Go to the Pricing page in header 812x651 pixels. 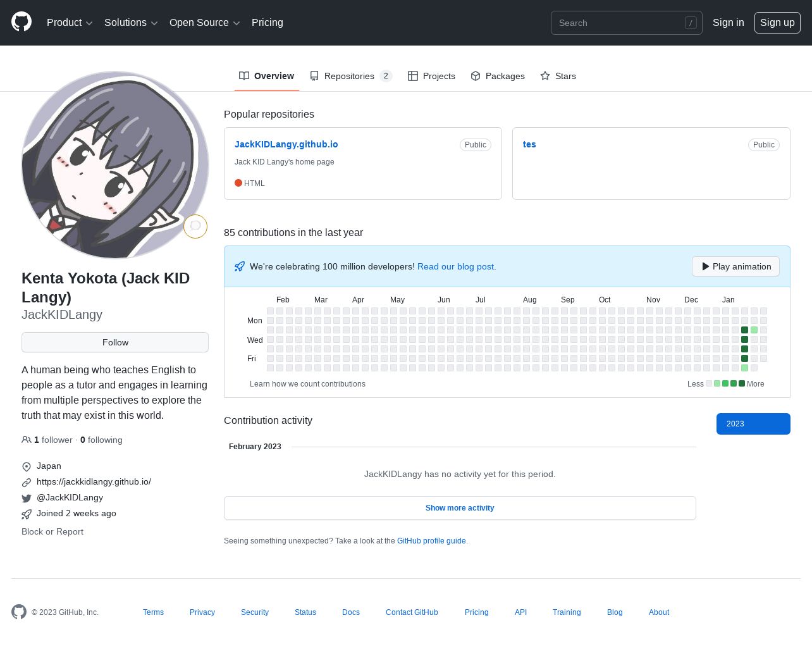(268, 22)
